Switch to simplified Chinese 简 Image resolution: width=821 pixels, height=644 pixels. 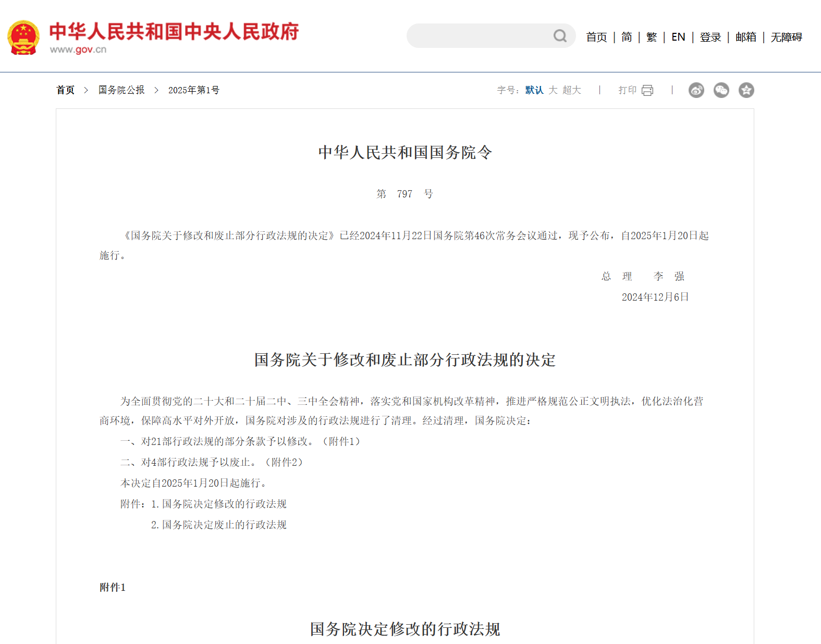[627, 37]
